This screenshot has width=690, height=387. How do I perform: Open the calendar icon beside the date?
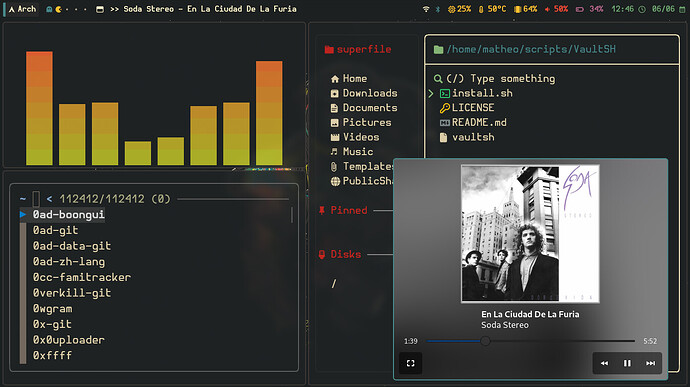[682, 9]
